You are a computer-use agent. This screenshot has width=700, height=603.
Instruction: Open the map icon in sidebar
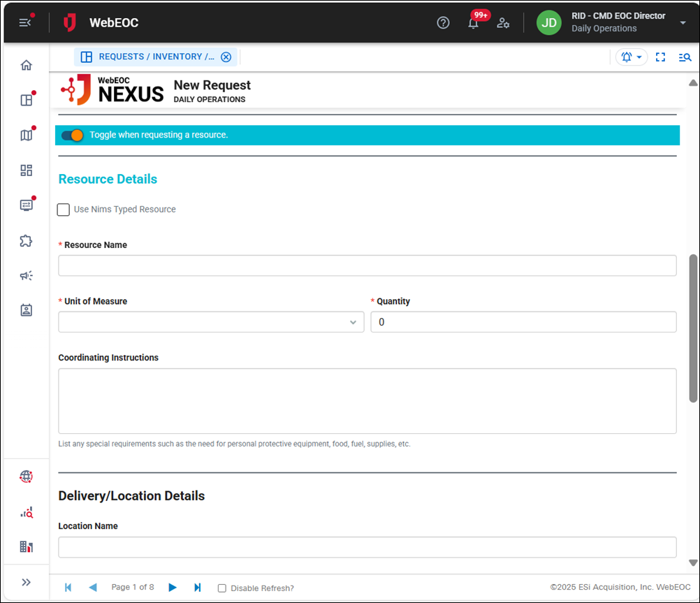click(x=27, y=135)
